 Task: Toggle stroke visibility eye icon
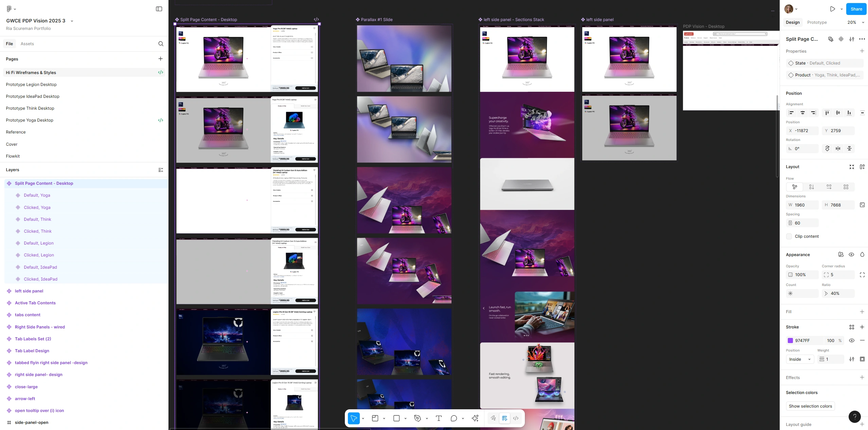[851, 340]
